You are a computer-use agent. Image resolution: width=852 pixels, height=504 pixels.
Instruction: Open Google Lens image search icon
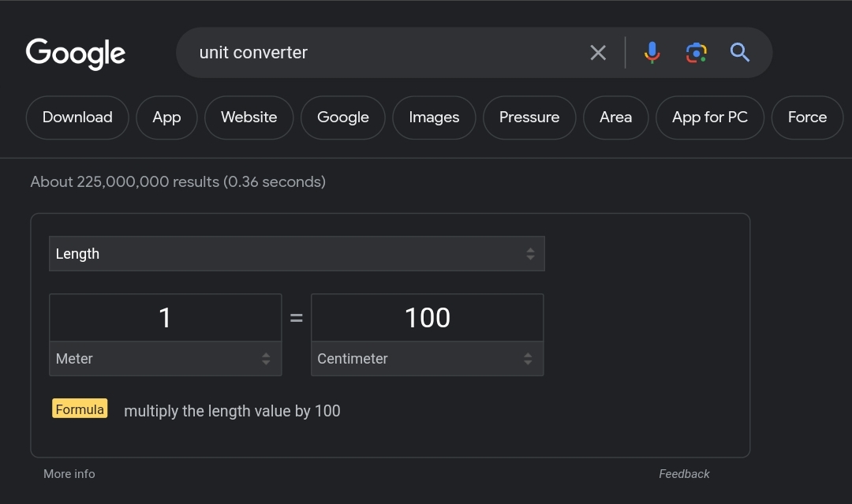point(696,53)
